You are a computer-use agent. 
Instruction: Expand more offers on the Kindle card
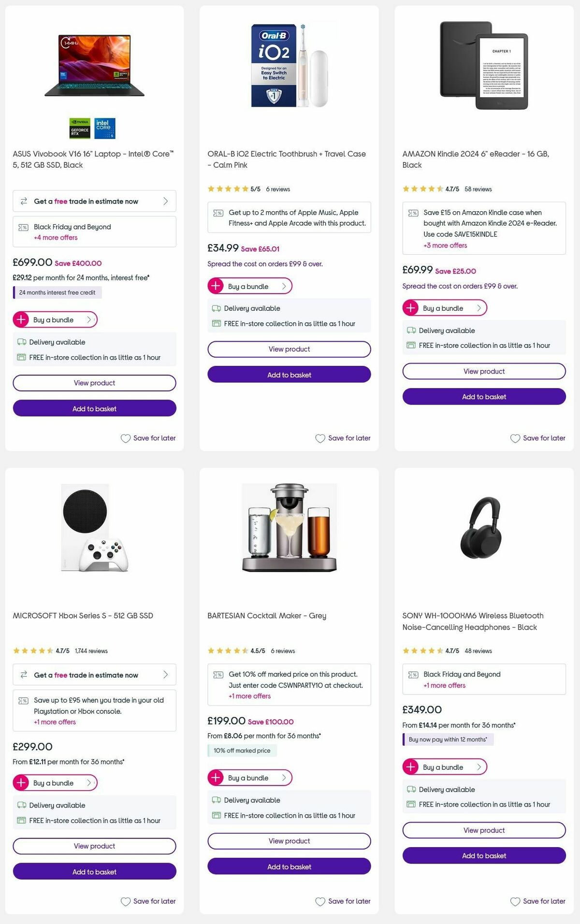click(x=444, y=245)
